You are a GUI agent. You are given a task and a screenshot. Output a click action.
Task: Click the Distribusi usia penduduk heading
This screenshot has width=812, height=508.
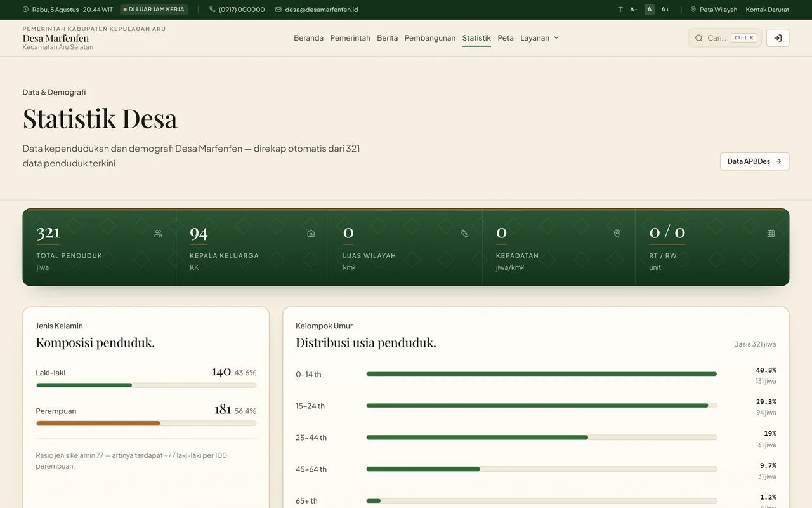click(366, 343)
